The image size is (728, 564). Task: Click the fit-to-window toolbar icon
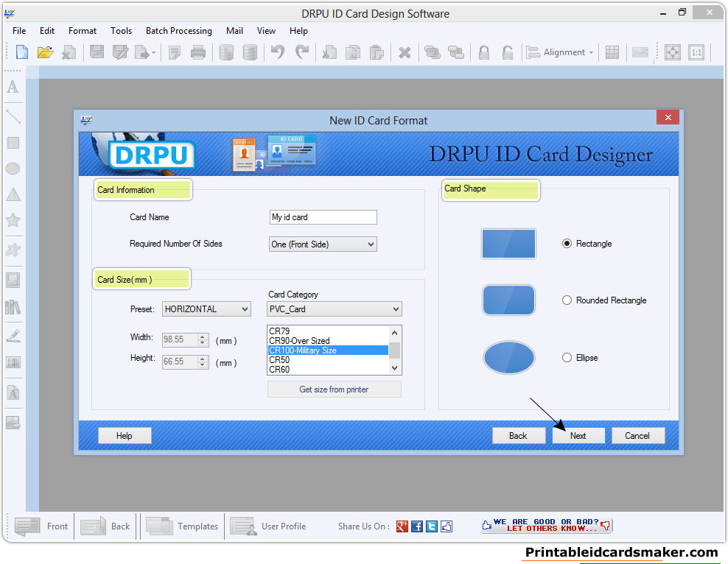(x=673, y=52)
